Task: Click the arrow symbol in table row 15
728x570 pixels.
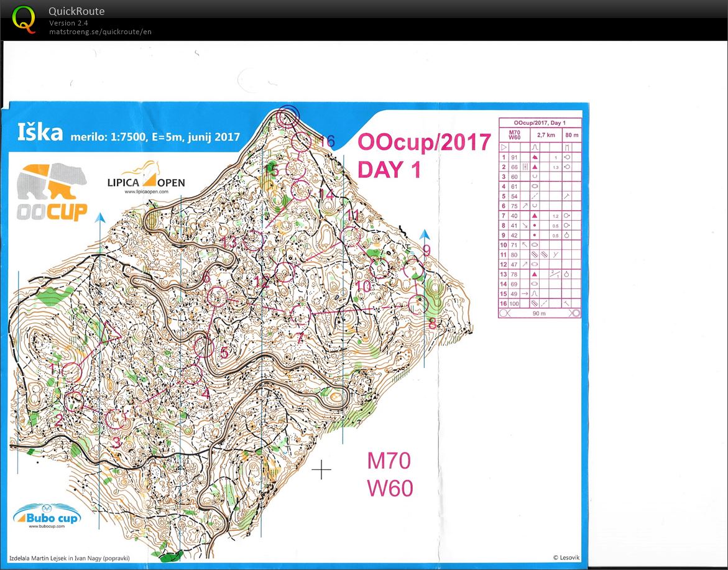Action: [x=525, y=294]
